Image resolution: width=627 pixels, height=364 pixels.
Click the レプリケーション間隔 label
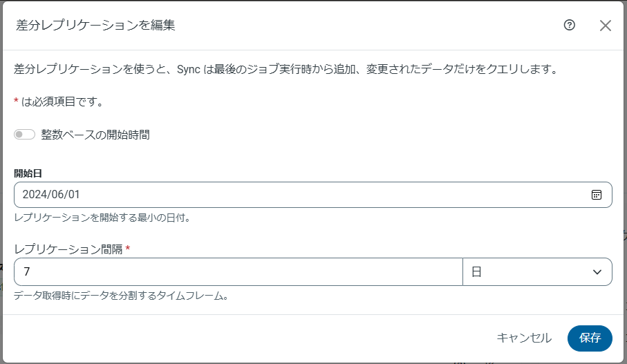tap(68, 249)
